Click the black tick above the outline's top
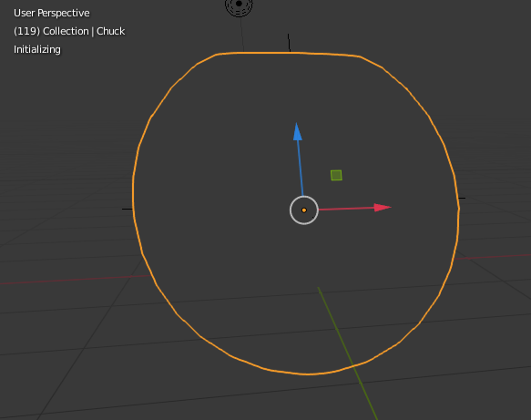Viewport: 531px width, 420px height. pos(289,43)
